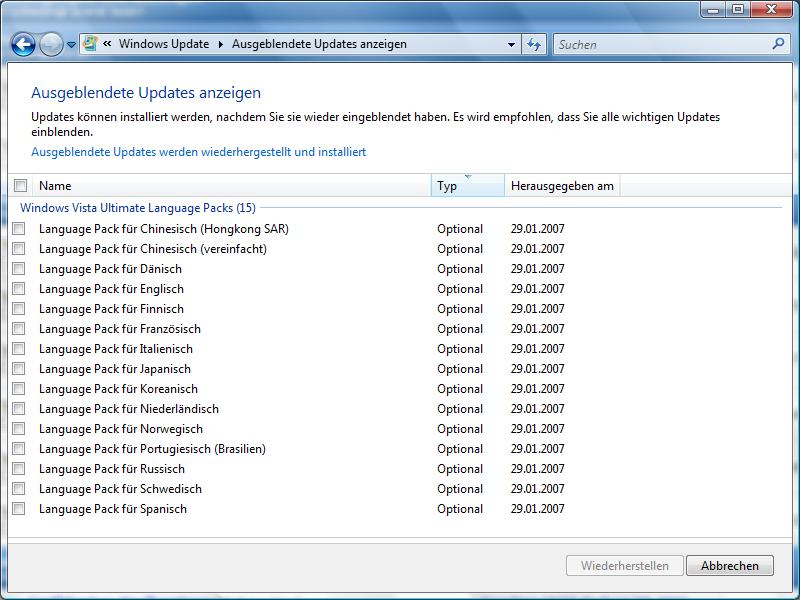
Task: Click Optional type in Dänisch row
Action: pos(460,269)
